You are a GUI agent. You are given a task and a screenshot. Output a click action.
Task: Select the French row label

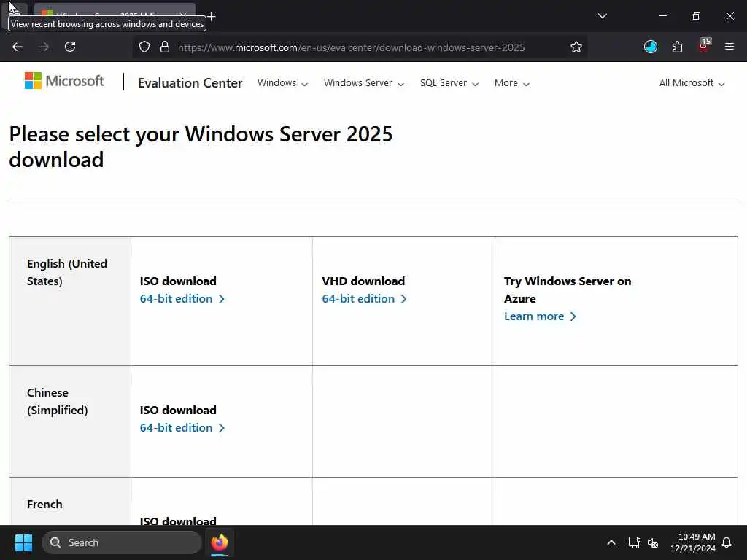[x=44, y=505]
